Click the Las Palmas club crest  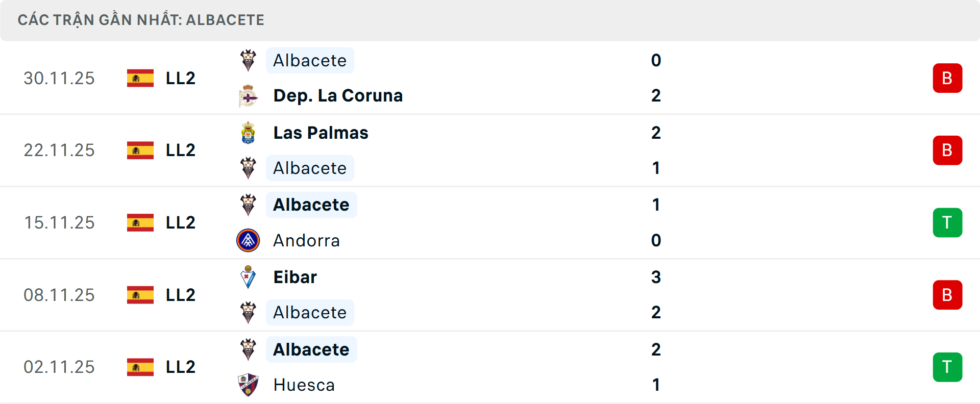click(x=248, y=133)
